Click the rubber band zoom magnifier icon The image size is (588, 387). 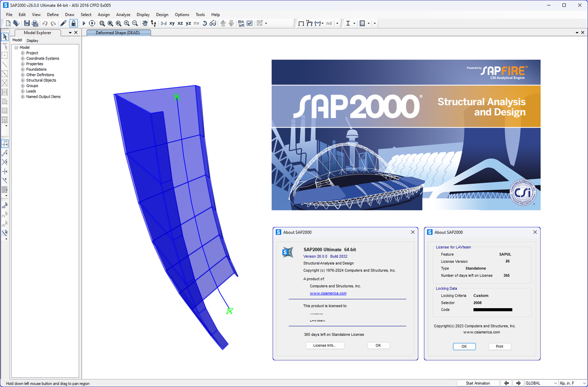[x=102, y=23]
